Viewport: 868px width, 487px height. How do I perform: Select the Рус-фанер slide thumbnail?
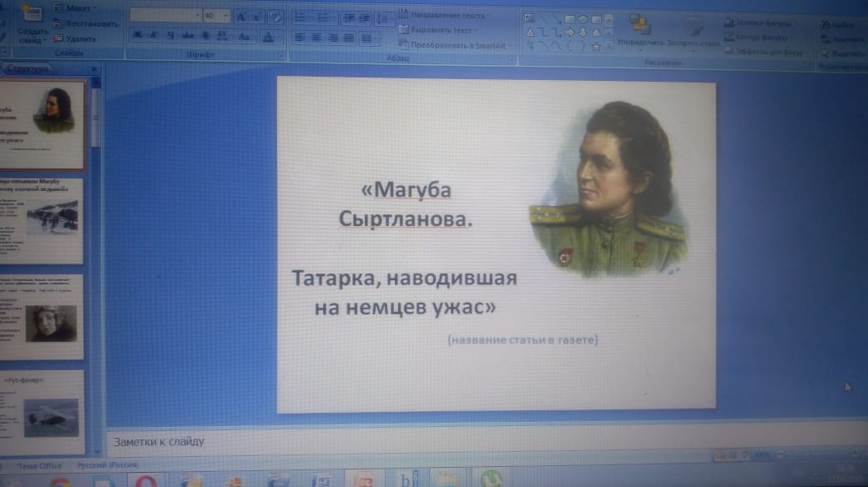tap(42, 413)
